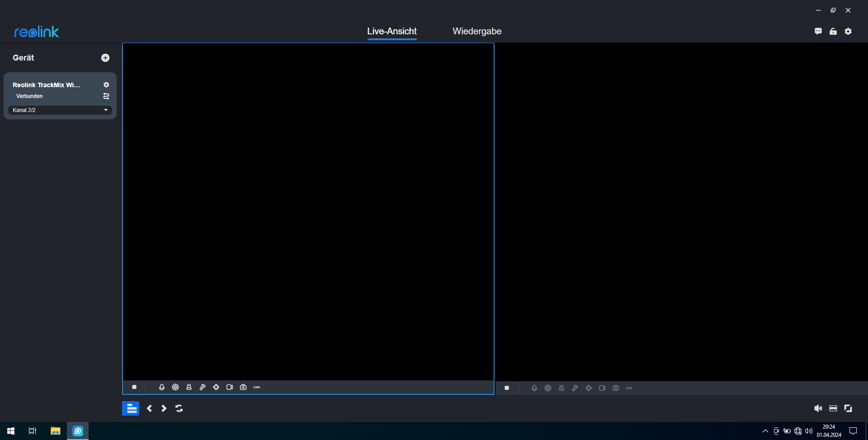
Task: Switch to the Wiedergabe tab
Action: click(x=477, y=31)
